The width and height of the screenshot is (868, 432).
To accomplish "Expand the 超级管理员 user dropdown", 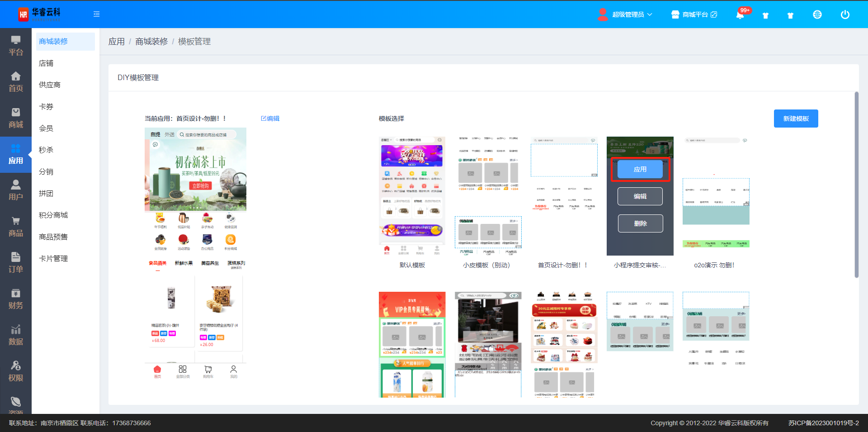I will tap(627, 14).
